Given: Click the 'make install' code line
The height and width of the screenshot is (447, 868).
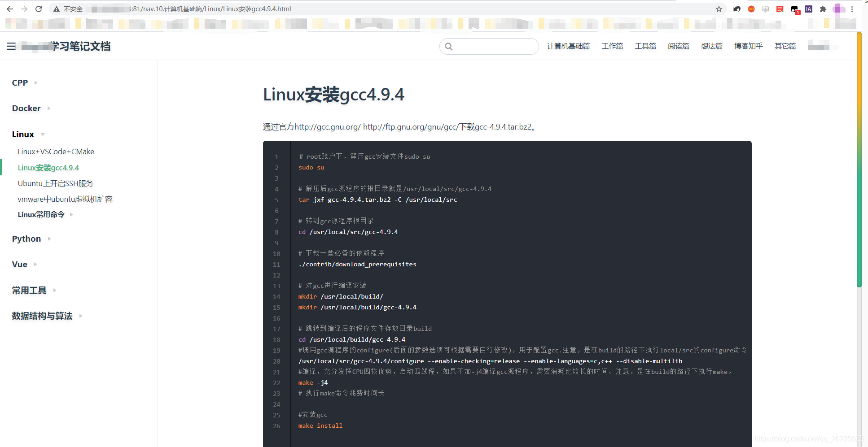Looking at the screenshot, I should (x=320, y=425).
